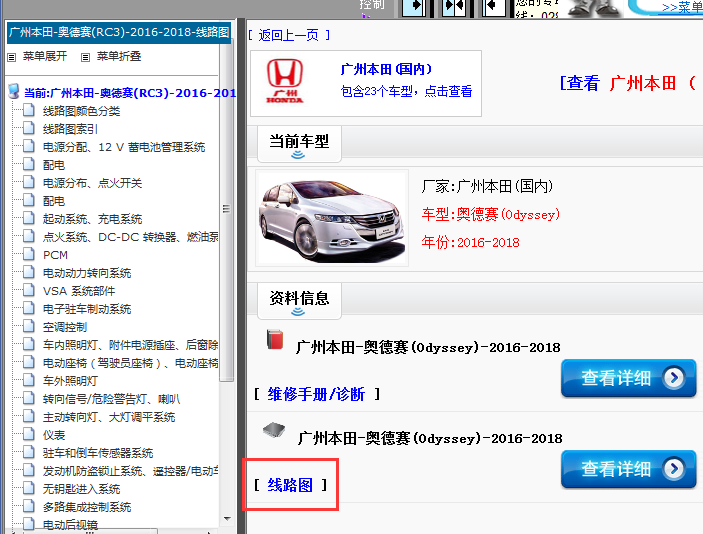Viewport: 703px width, 534px height.
Task: Open 电动动力转向系统 tree item
Action: point(87,273)
